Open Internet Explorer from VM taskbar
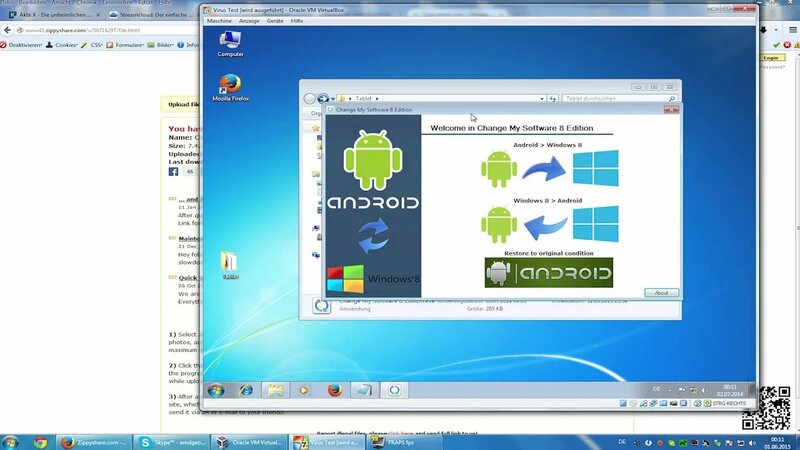 pos(246,390)
